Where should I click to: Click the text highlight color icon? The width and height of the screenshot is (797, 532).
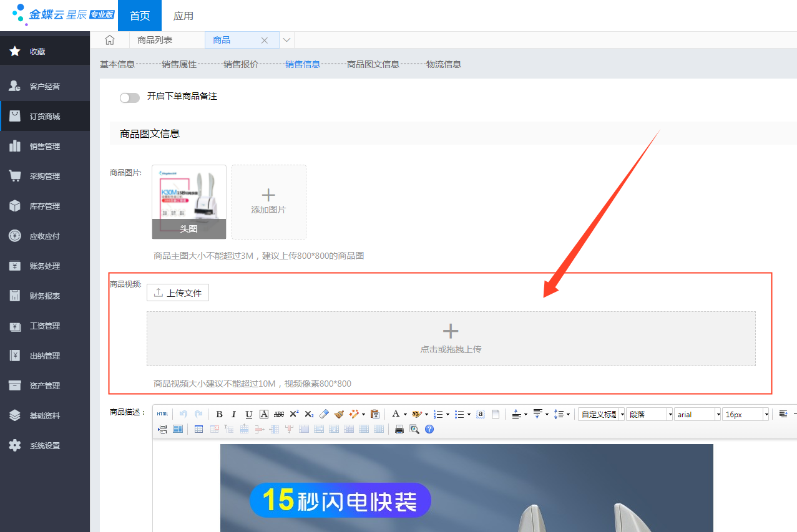click(x=417, y=414)
